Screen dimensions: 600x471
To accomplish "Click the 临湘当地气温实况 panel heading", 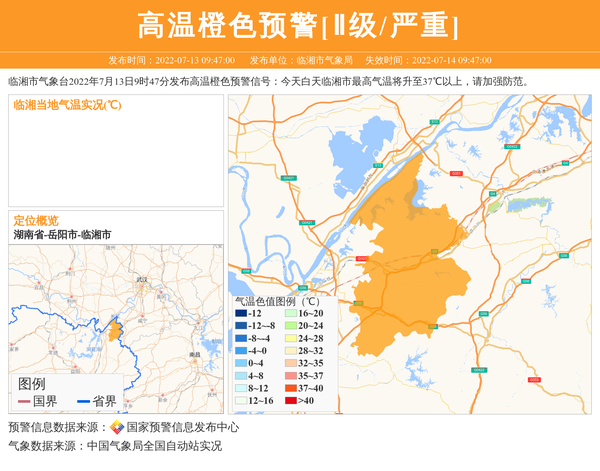I will coord(67,104).
